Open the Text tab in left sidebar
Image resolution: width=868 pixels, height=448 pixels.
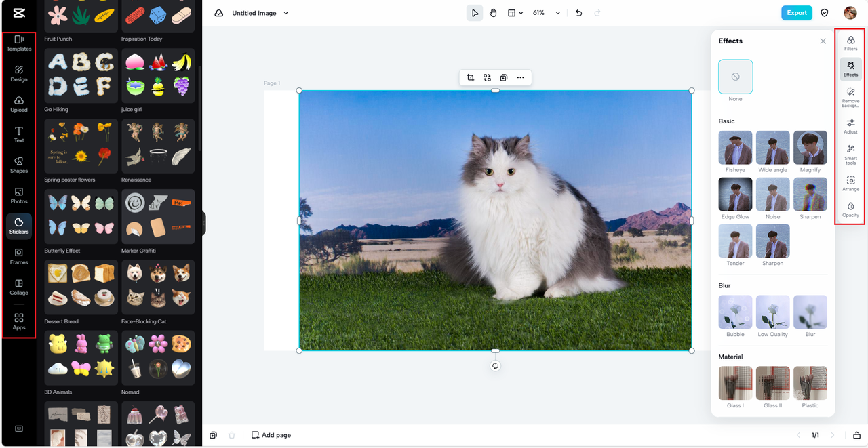point(19,134)
